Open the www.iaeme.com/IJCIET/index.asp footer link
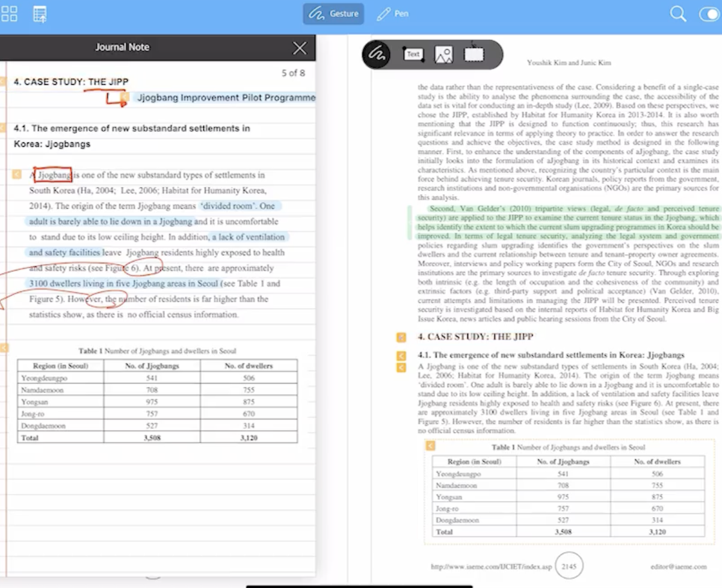Viewport: 722px width, 588px height. (x=491, y=567)
